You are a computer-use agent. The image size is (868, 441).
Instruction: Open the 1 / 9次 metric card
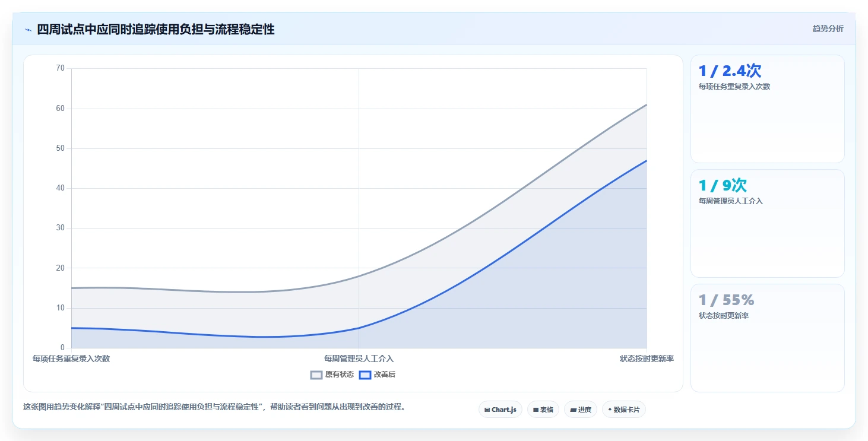[x=767, y=223]
